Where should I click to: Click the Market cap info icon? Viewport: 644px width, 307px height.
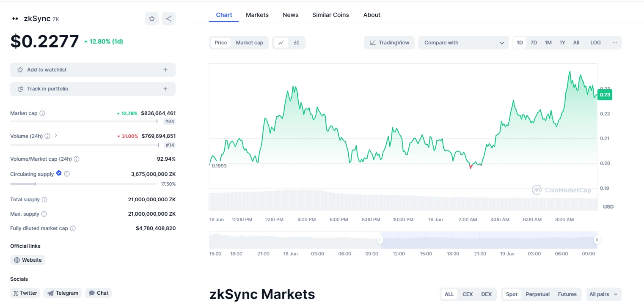click(x=42, y=113)
